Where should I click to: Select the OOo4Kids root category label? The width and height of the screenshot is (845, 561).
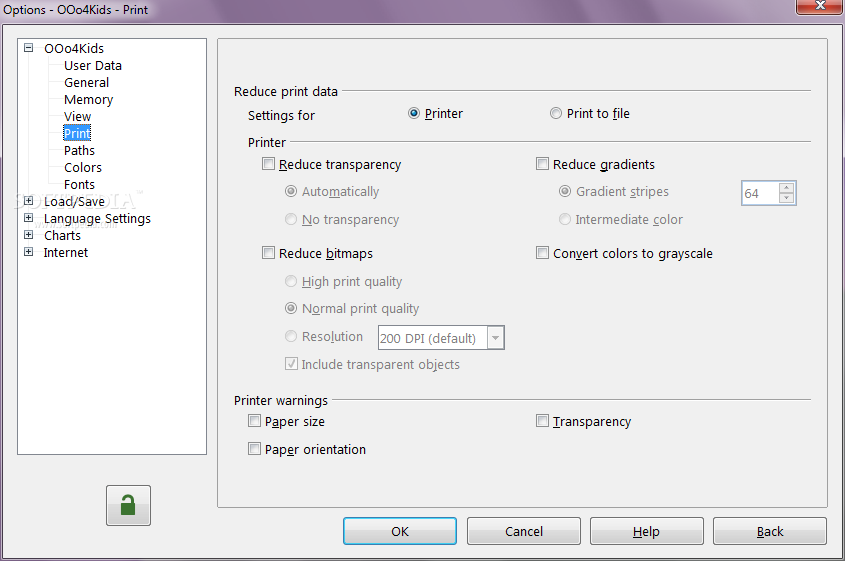[74, 49]
